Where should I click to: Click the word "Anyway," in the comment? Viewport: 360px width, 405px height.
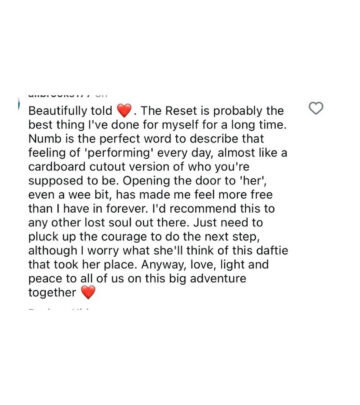point(164,265)
